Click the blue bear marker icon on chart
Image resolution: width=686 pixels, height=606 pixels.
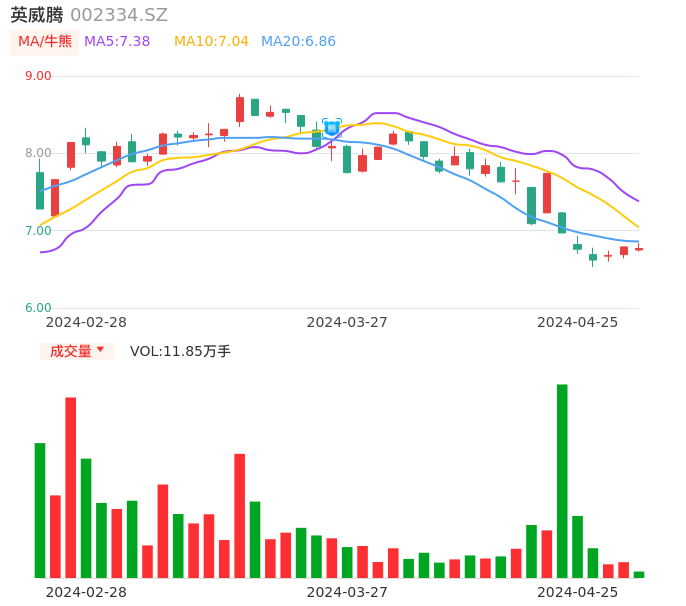332,128
